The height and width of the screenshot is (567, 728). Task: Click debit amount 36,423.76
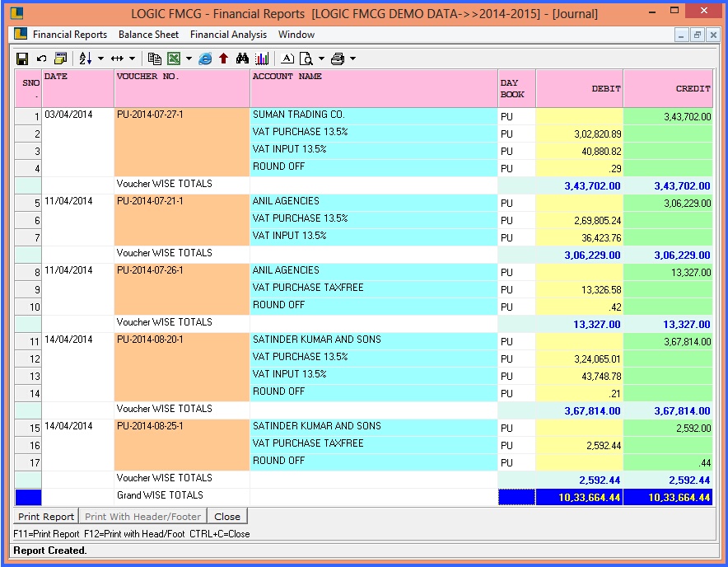click(580, 237)
